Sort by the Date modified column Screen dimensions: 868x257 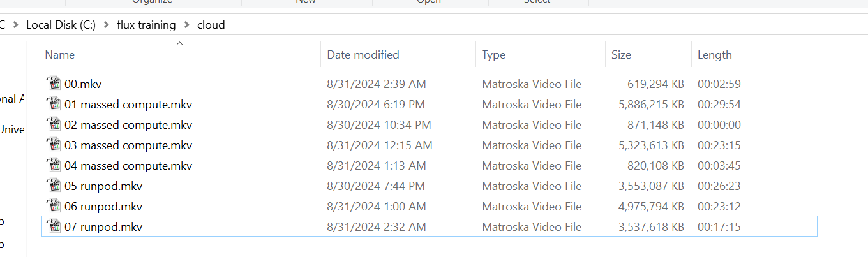pos(363,55)
